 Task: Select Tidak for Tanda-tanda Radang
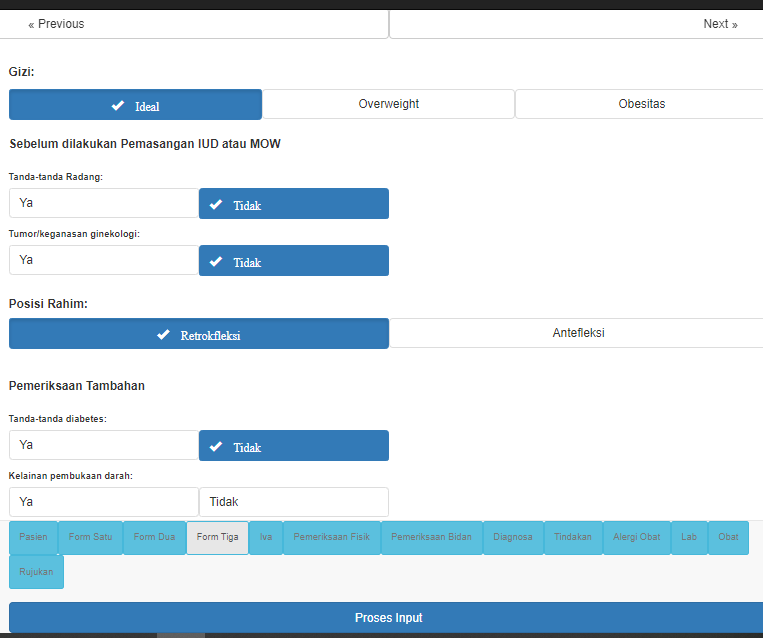coord(294,203)
